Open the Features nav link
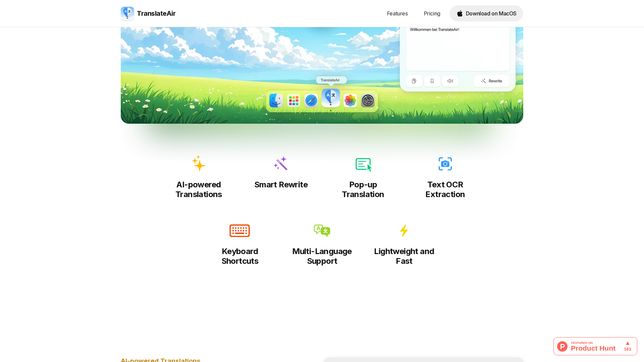 397,13
